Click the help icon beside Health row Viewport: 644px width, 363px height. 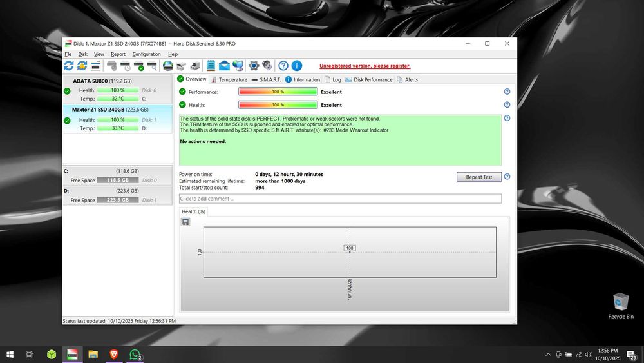507,105
